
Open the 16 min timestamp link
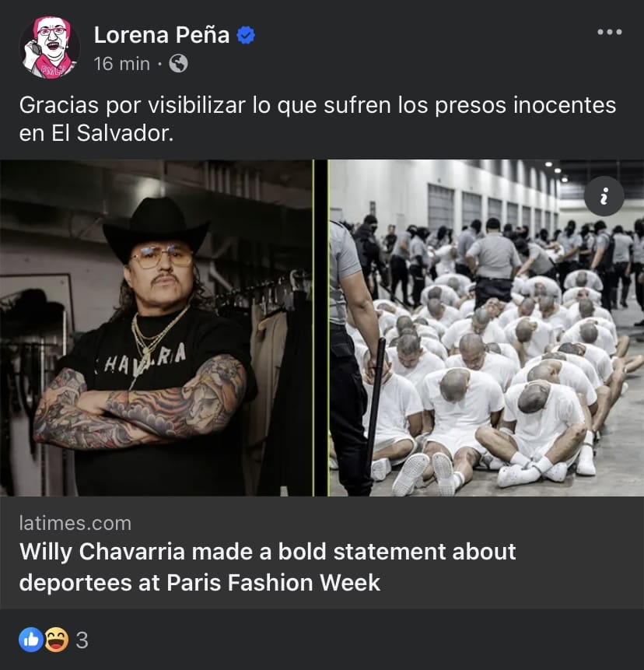pos(121,64)
